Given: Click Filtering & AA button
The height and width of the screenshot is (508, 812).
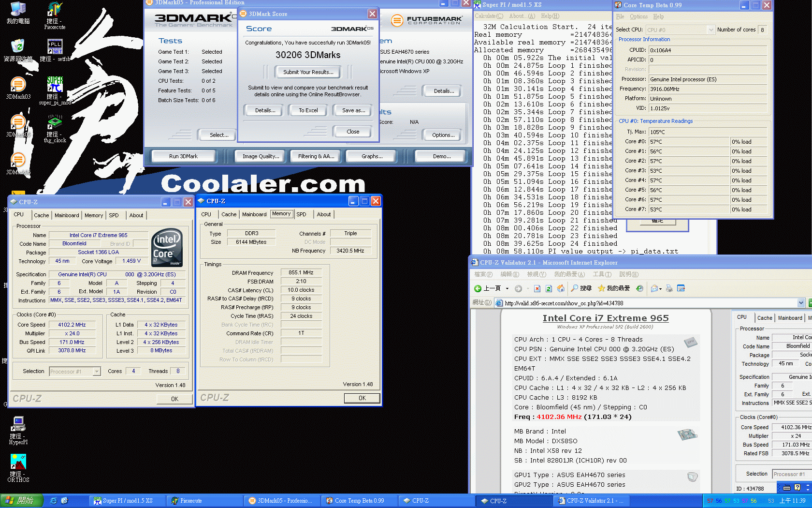Looking at the screenshot, I should [316, 156].
